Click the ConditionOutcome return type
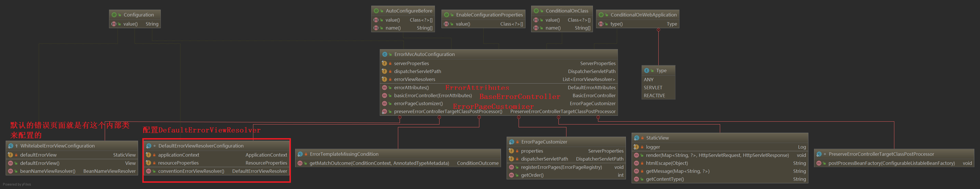 point(477,164)
